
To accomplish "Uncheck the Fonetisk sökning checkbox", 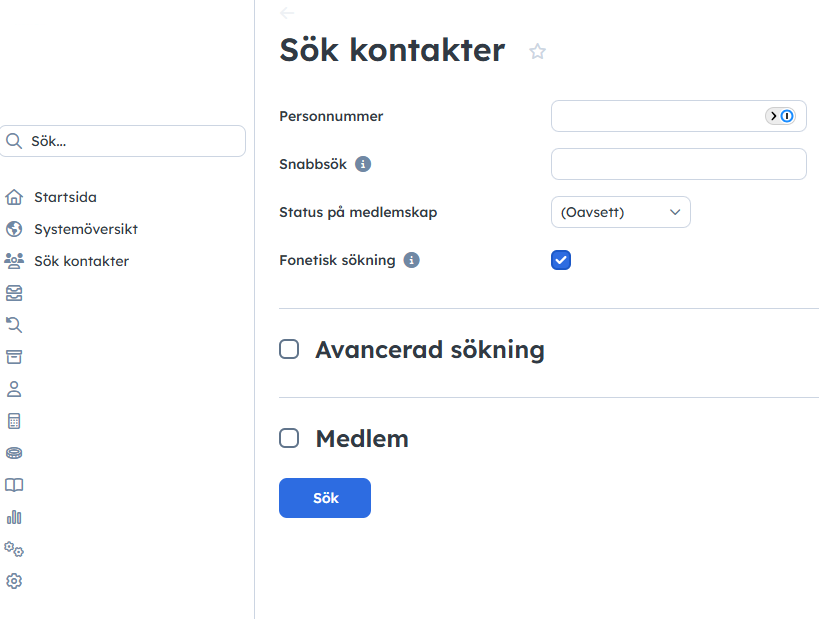I will click(561, 261).
